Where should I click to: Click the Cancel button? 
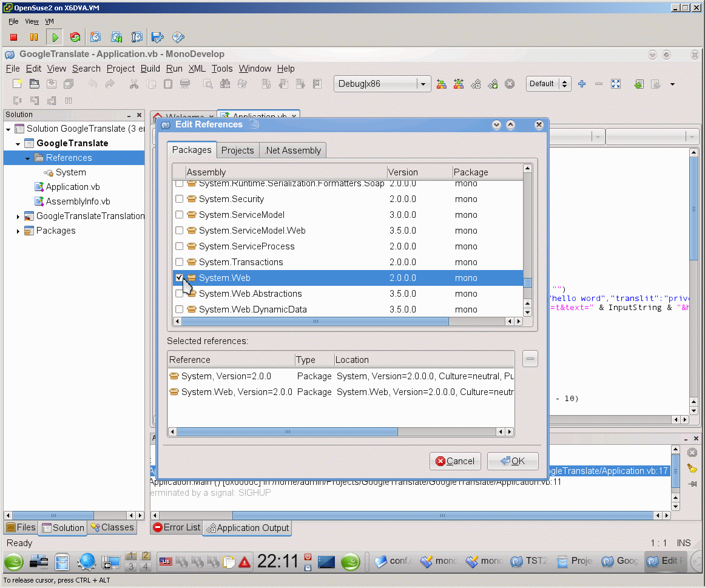pyautogui.click(x=455, y=461)
